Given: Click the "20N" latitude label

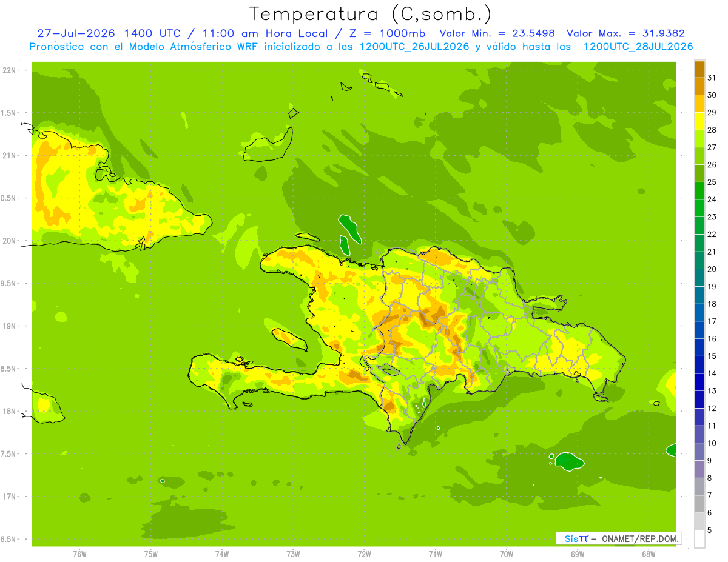Looking at the screenshot, I should (x=10, y=241).
